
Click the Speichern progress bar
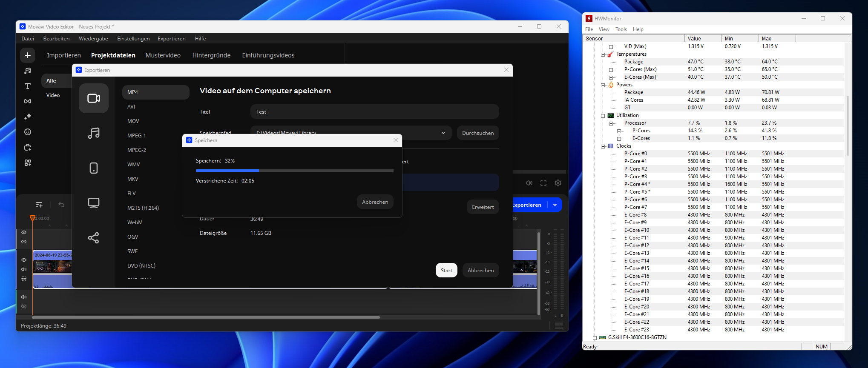click(x=294, y=171)
